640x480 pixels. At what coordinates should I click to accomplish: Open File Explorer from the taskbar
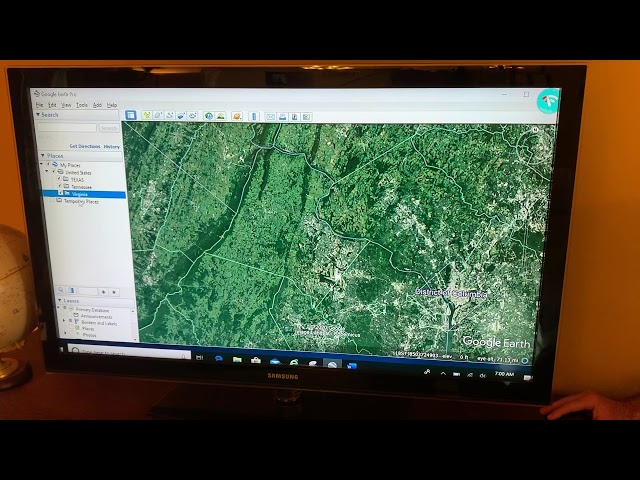point(237,360)
